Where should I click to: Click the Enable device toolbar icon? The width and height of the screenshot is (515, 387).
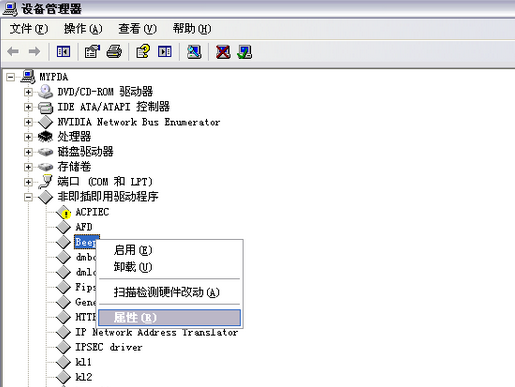pos(244,52)
